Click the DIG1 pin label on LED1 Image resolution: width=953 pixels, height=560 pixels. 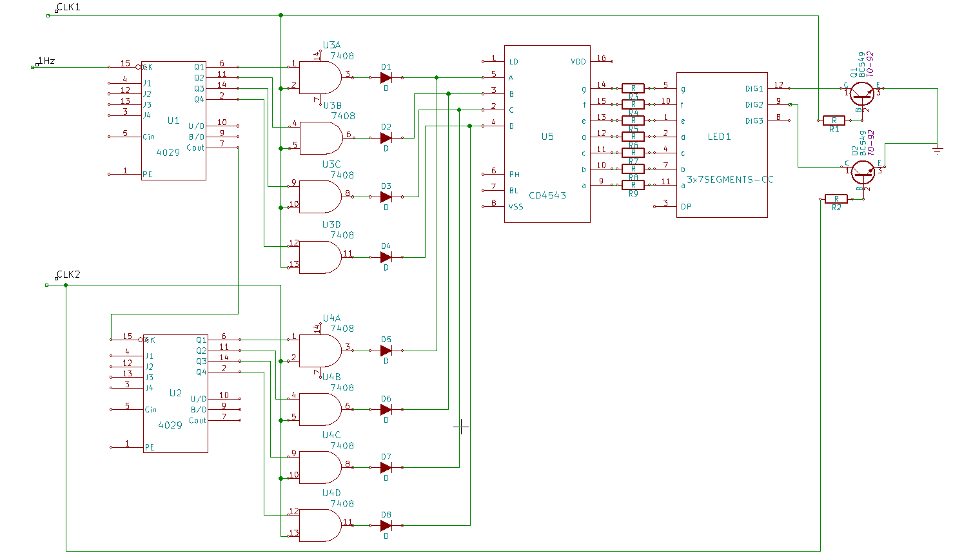(x=754, y=89)
